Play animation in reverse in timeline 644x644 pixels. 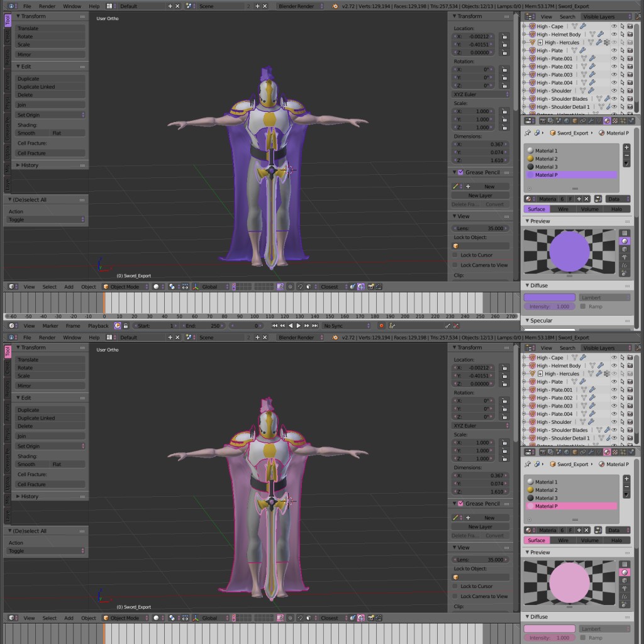[291, 326]
